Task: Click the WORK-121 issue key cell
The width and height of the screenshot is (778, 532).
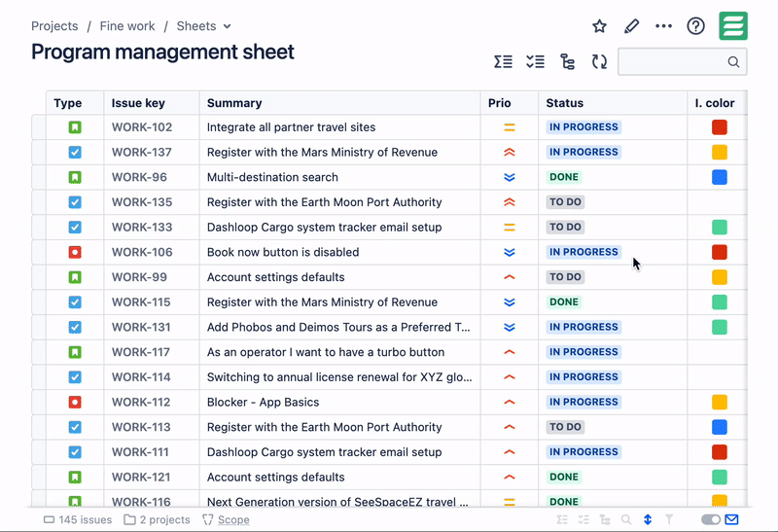Action: [x=152, y=477]
